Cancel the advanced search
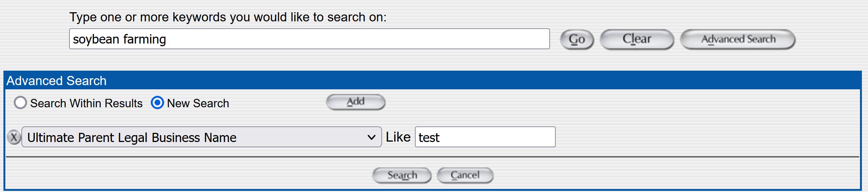 [x=465, y=175]
